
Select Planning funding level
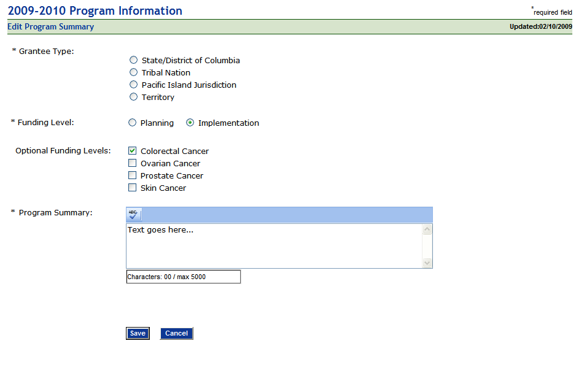[x=132, y=123]
